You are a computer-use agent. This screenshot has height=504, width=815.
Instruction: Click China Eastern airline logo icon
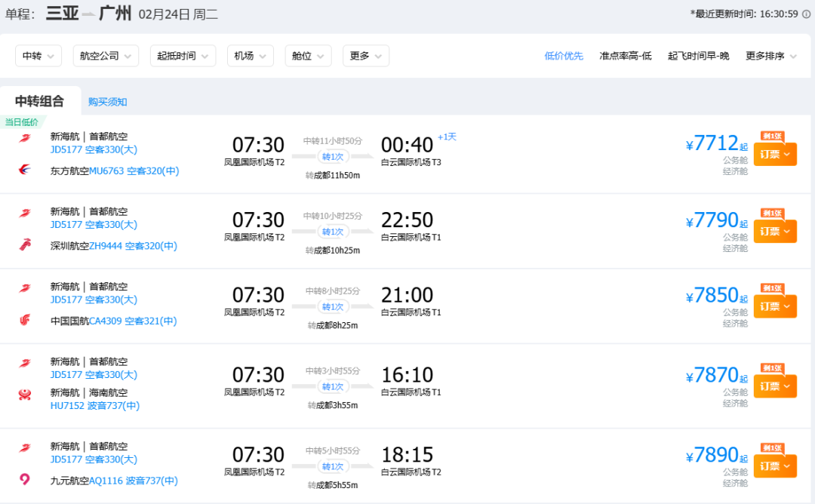click(x=25, y=170)
